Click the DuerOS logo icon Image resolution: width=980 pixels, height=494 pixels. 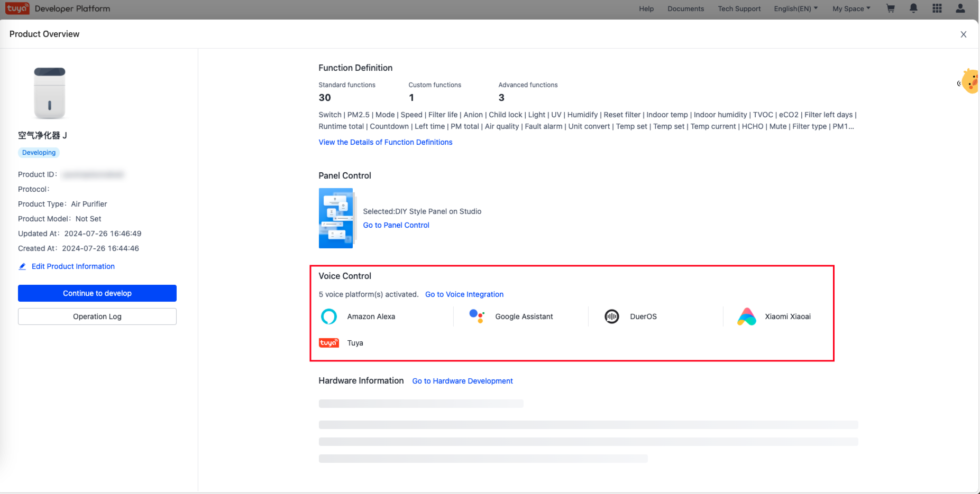pyautogui.click(x=611, y=316)
